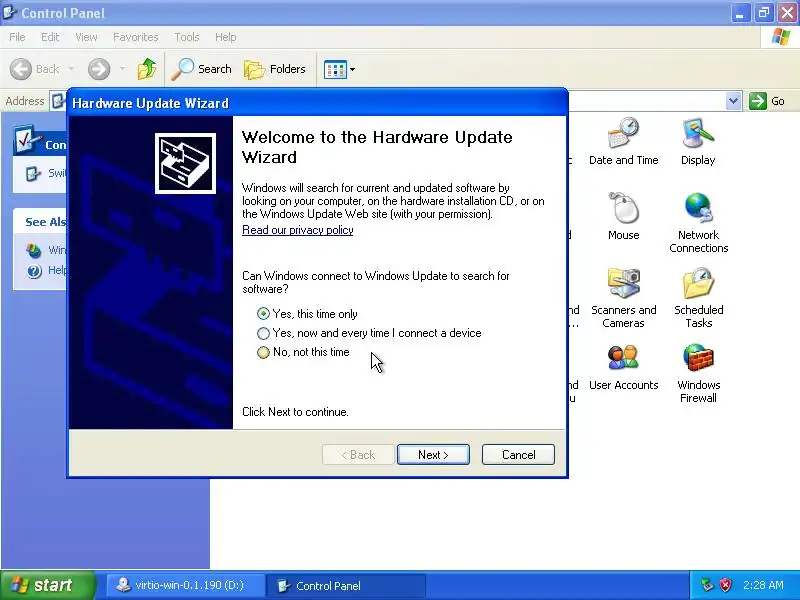
Task: Click the hardware wizard device icon
Action: [x=185, y=163]
